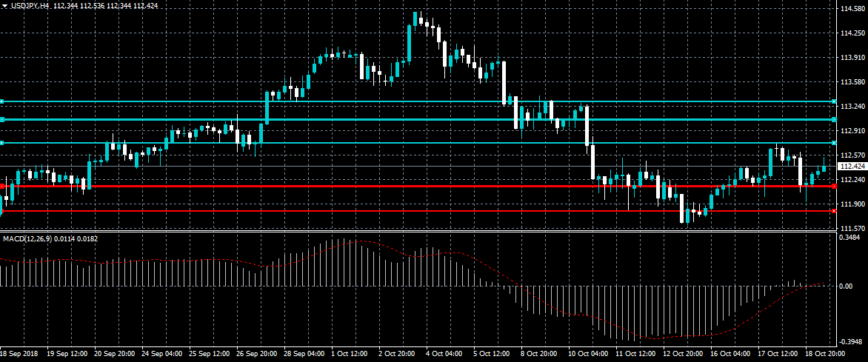Click the 10 Oct 04:00 time label
The height and width of the screenshot is (362, 868).
(x=589, y=353)
